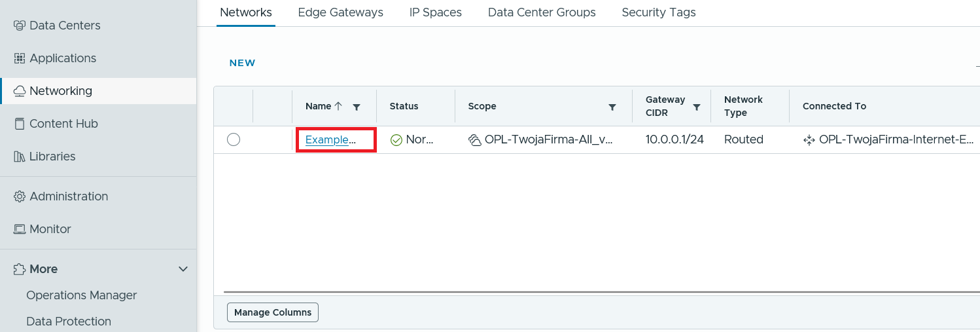Collapse the More section chevron
The width and height of the screenshot is (980, 332).
point(183,269)
